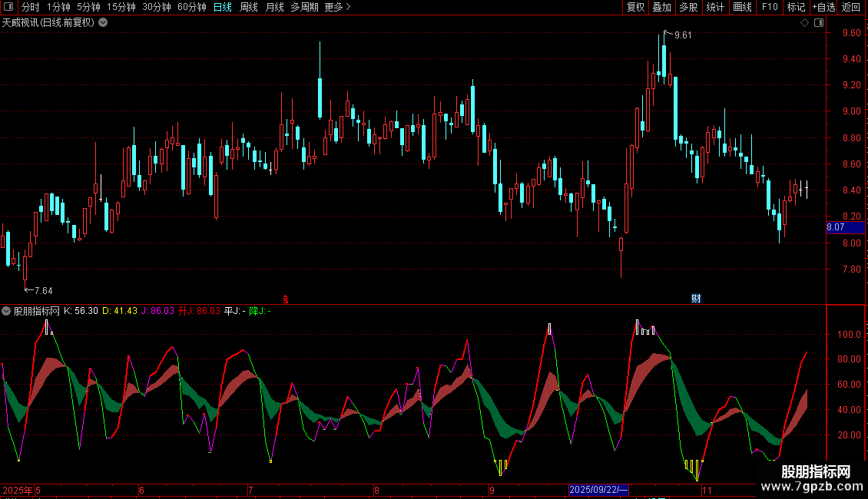The height and width of the screenshot is (499, 868).
Task: Click the 统计 statistics button
Action: (x=715, y=7)
